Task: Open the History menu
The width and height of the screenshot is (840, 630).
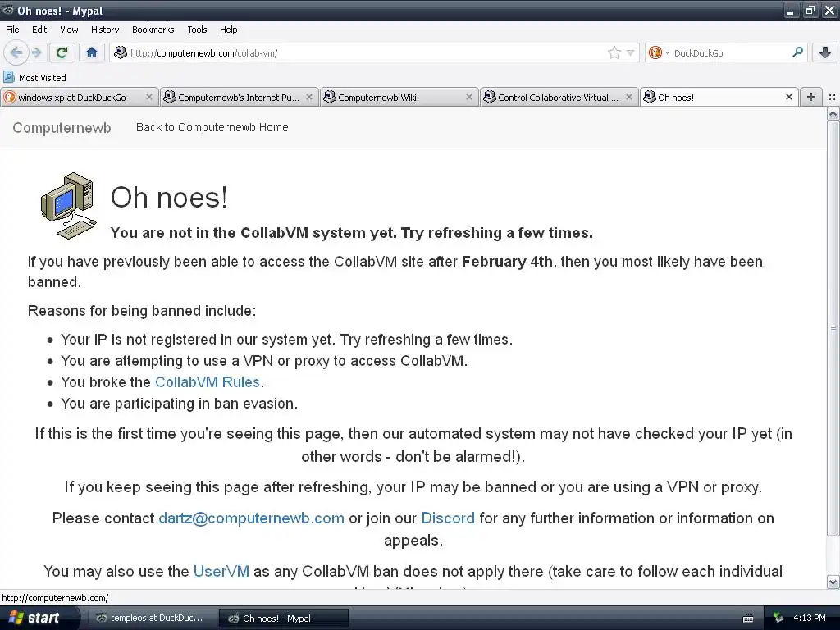Action: click(104, 30)
